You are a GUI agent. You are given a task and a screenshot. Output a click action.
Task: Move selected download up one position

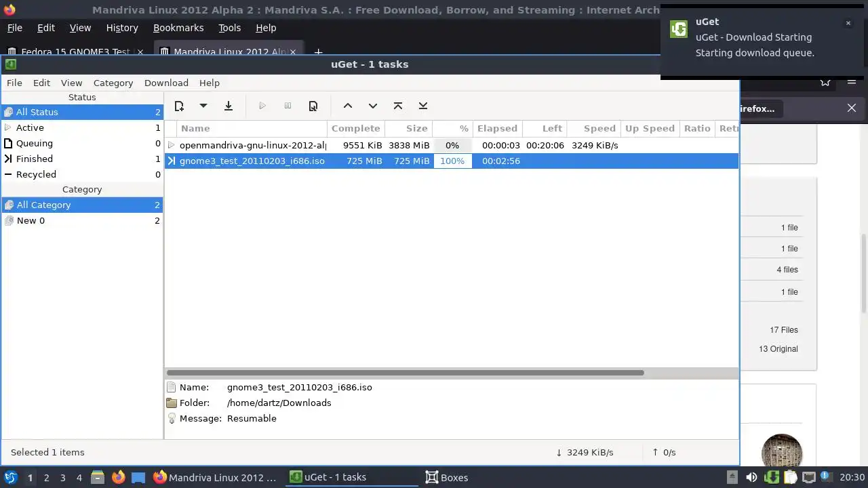pos(348,106)
